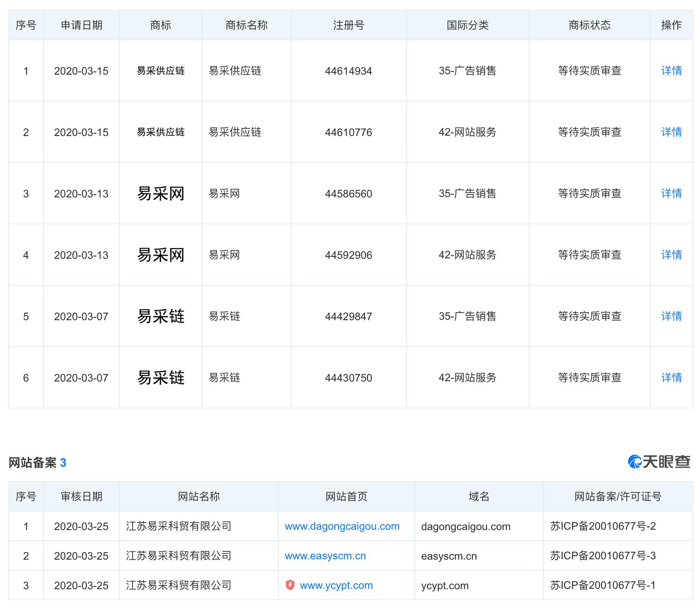Image resolution: width=700 pixels, height=607 pixels.
Task: Select license 苏ICP备20010677号-1
Action: [603, 585]
